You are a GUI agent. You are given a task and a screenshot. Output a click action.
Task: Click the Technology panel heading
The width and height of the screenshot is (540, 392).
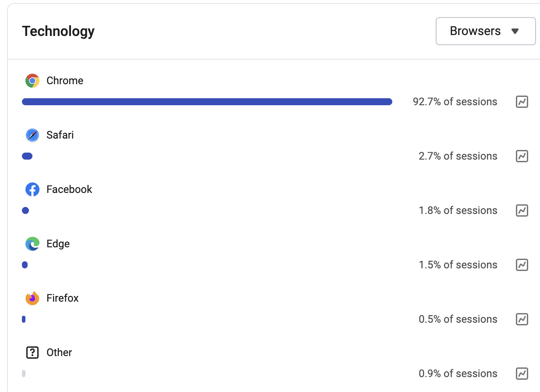click(58, 31)
